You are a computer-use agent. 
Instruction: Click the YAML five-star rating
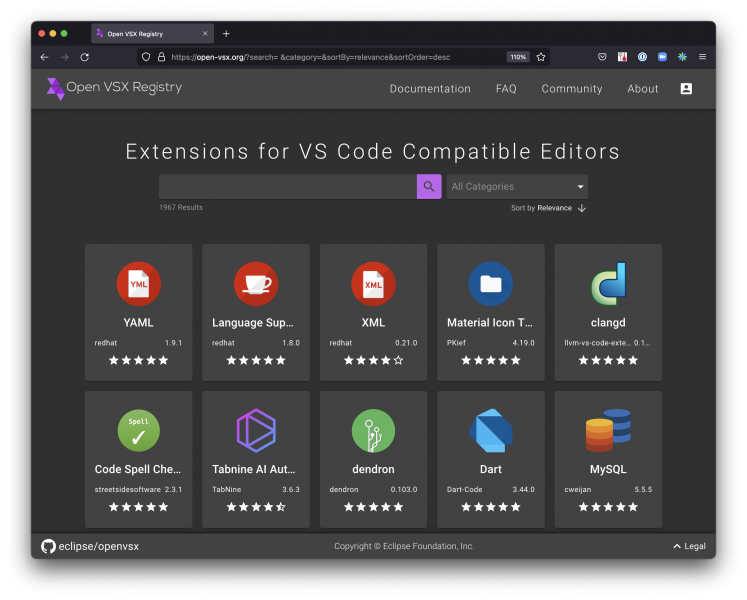pyautogui.click(x=138, y=360)
